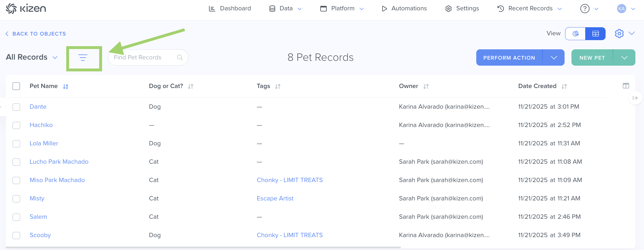The width and height of the screenshot is (644, 250).
Task: Go back to objects
Action: click(x=36, y=34)
